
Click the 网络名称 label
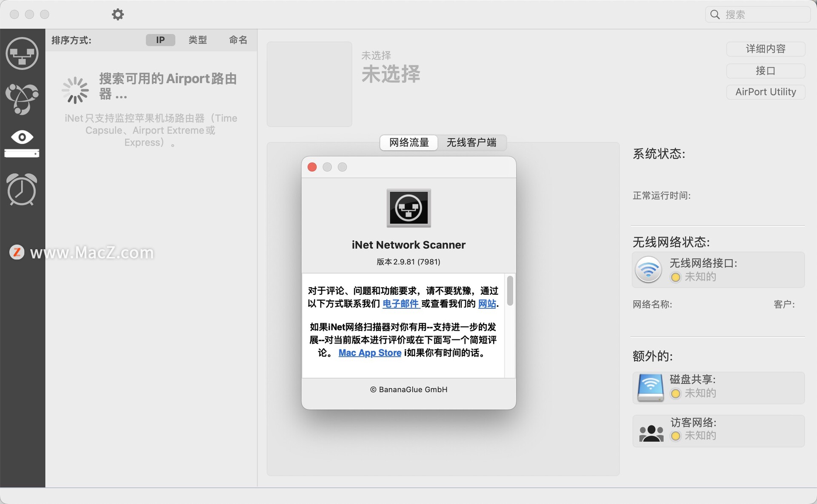tap(652, 305)
